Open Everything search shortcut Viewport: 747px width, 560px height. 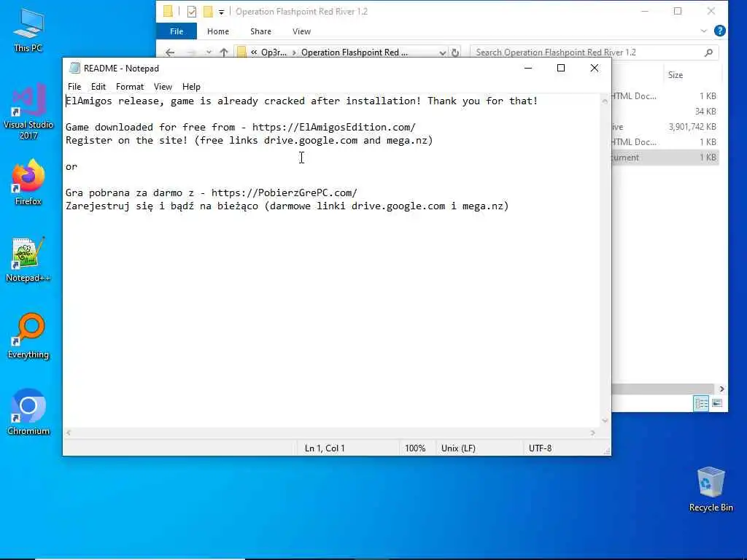point(28,335)
